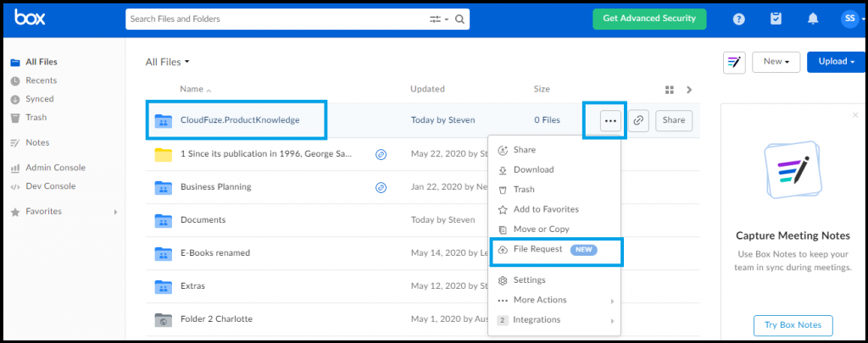
Task: Close the Capture Meeting Notes panel
Action: 856,115
